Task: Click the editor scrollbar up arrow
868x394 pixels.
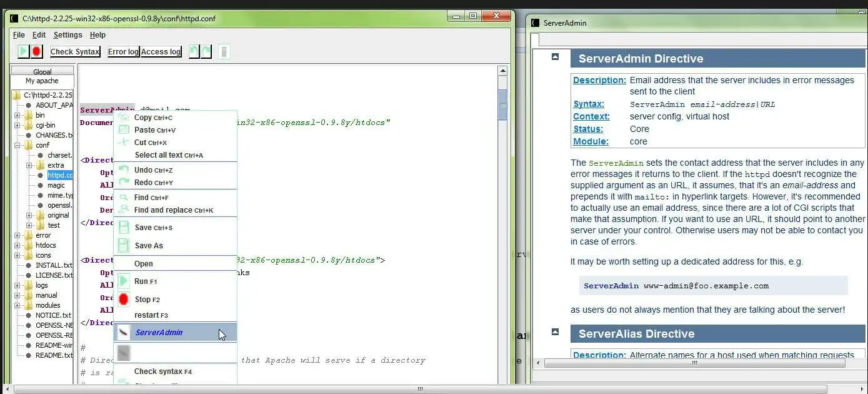Action: click(x=502, y=71)
